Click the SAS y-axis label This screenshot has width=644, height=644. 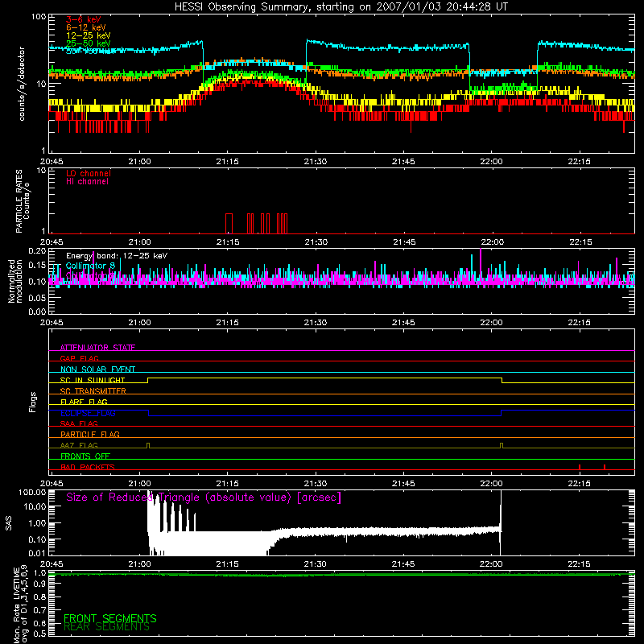click(x=8, y=523)
